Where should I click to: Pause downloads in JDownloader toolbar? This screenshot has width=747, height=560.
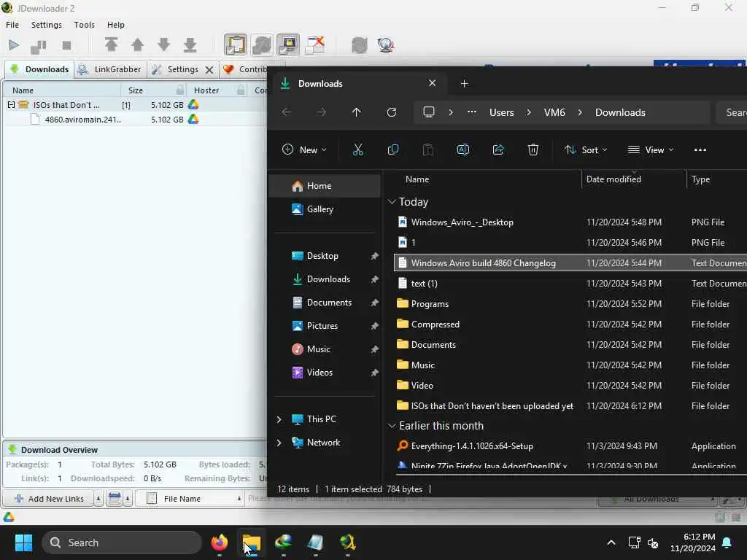39,46
